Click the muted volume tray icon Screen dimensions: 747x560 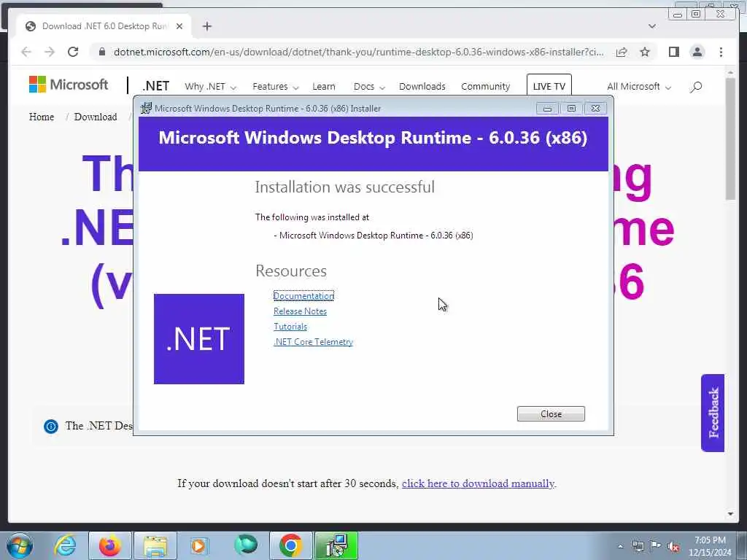(x=673, y=546)
